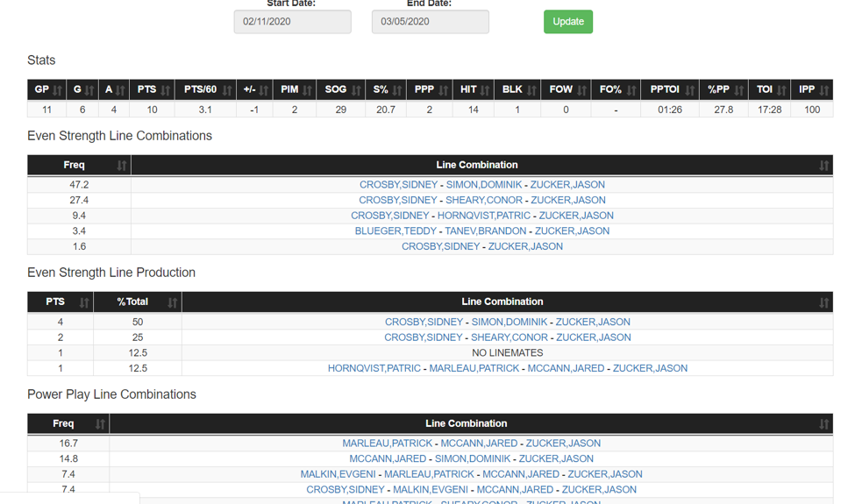Viewport: 855px width, 504px height.
Task: Click the 16.7 power play frequency cell
Action: point(68,444)
